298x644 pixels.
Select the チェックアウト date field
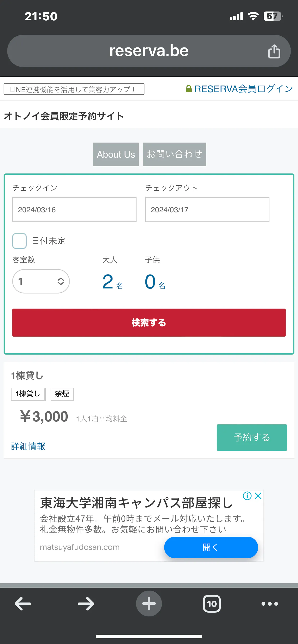tap(207, 209)
